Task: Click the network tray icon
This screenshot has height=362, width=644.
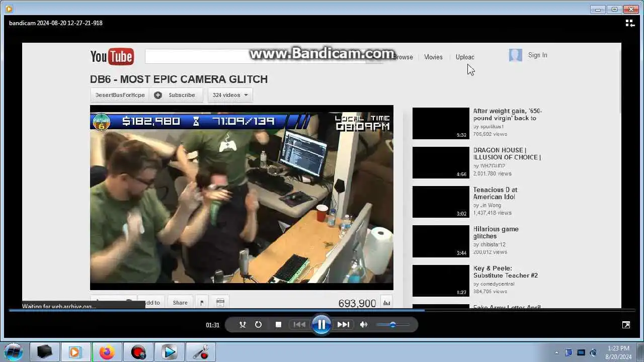Action: pyautogui.click(x=581, y=352)
